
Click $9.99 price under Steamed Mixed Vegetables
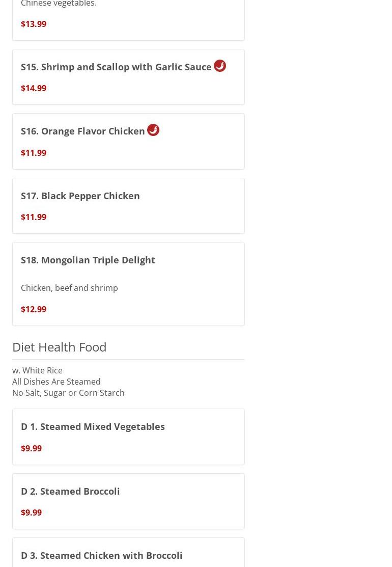32,448
